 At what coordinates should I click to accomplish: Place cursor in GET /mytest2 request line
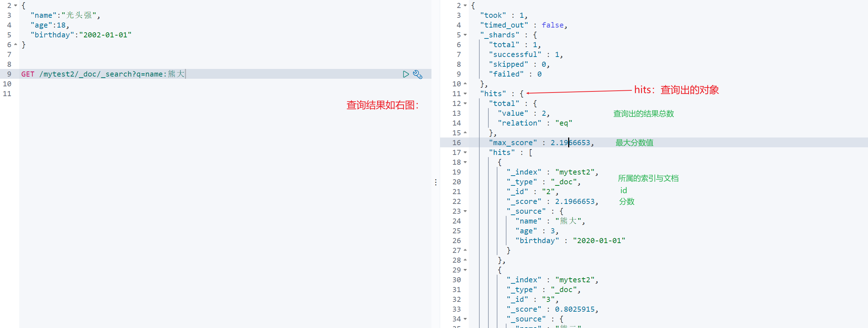point(103,74)
